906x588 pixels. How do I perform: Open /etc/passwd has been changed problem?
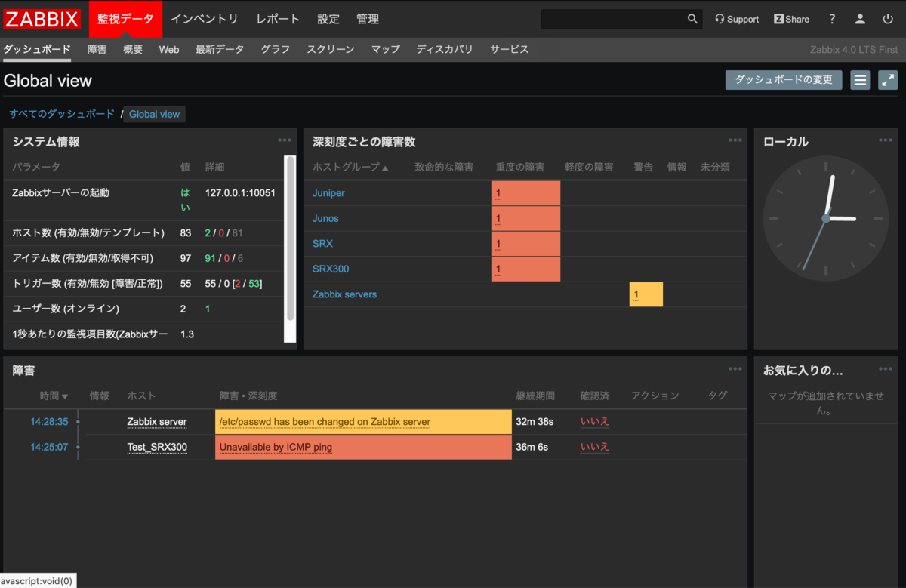pyautogui.click(x=325, y=422)
